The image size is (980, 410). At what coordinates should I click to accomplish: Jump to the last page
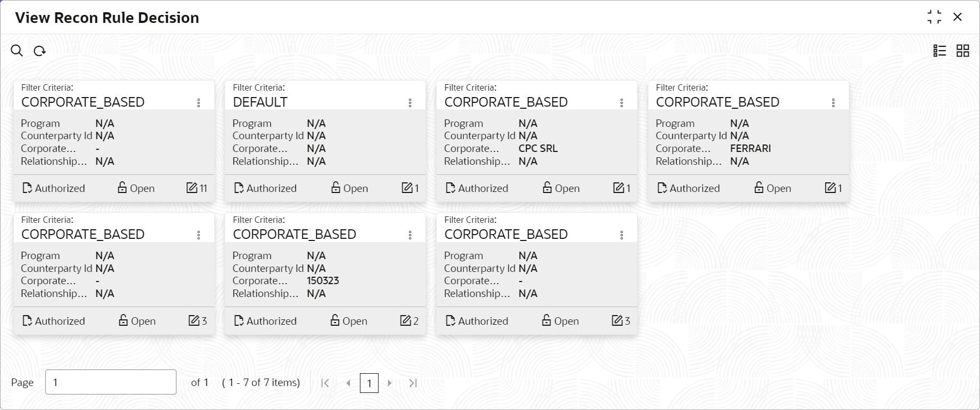point(413,383)
